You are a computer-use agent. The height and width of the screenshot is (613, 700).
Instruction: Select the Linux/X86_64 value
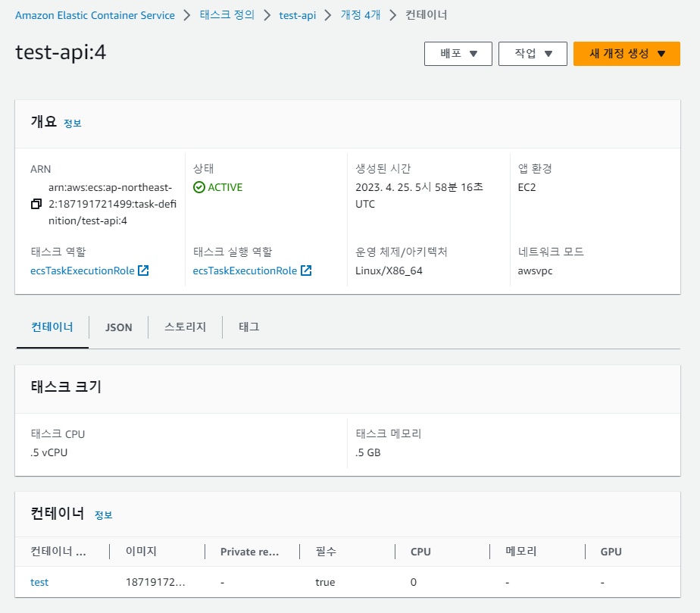pyautogui.click(x=389, y=271)
